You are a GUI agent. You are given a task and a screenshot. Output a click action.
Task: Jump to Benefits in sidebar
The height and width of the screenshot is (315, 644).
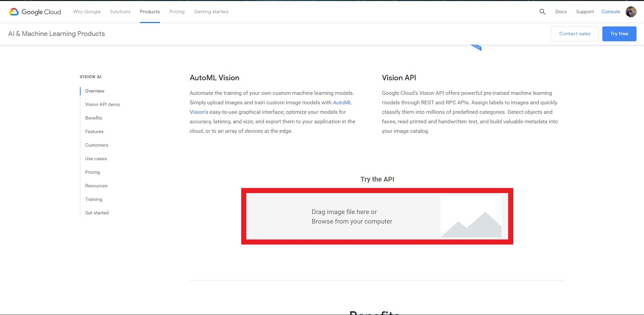(x=94, y=118)
